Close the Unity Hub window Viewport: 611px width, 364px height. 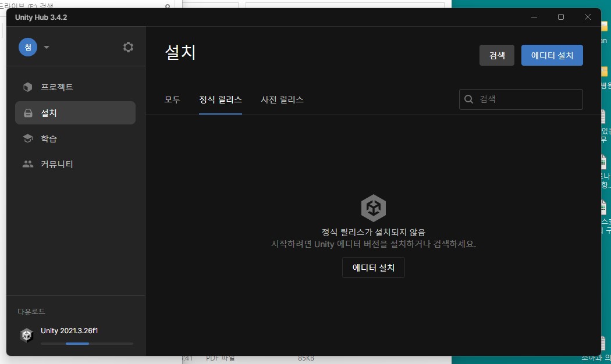point(588,17)
